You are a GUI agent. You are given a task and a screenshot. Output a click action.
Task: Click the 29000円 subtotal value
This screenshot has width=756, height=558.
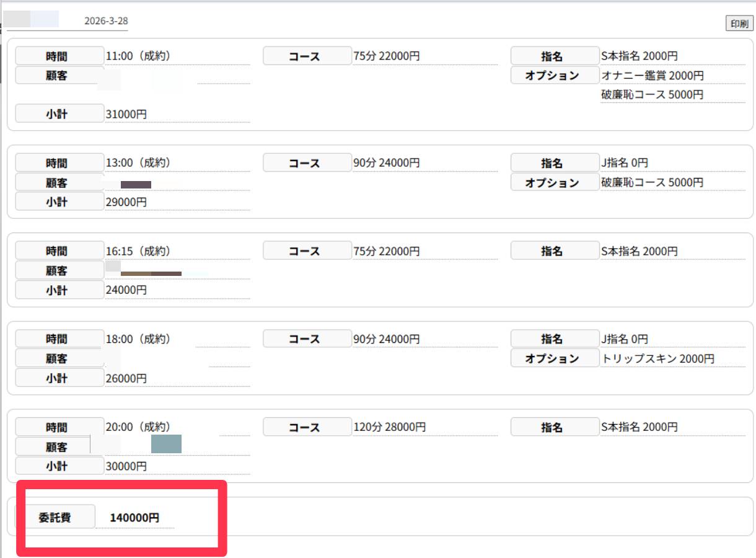coord(126,202)
